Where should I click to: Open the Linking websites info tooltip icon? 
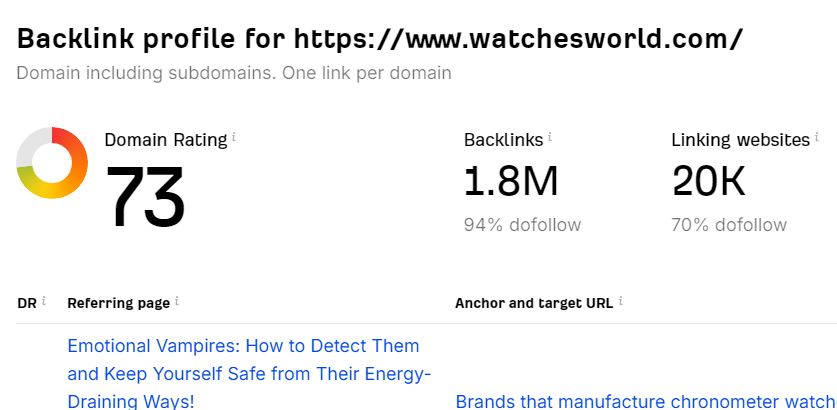(817, 138)
